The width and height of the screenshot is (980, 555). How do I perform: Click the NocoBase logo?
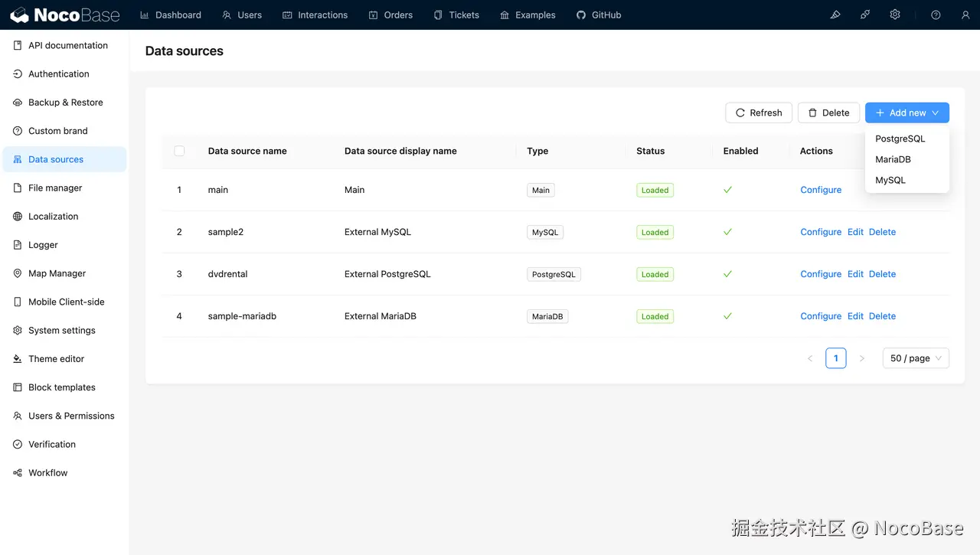pyautogui.click(x=65, y=15)
